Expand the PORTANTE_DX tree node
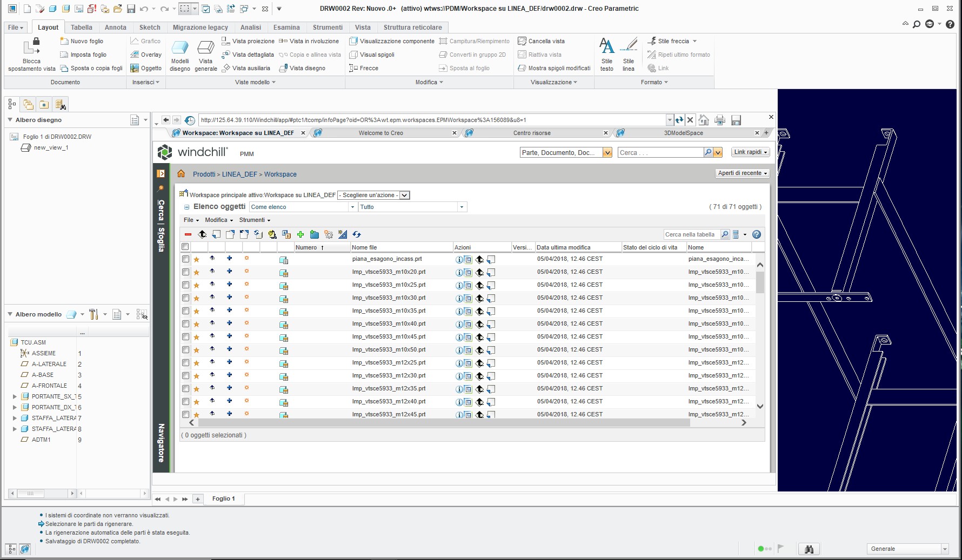 tap(15, 407)
